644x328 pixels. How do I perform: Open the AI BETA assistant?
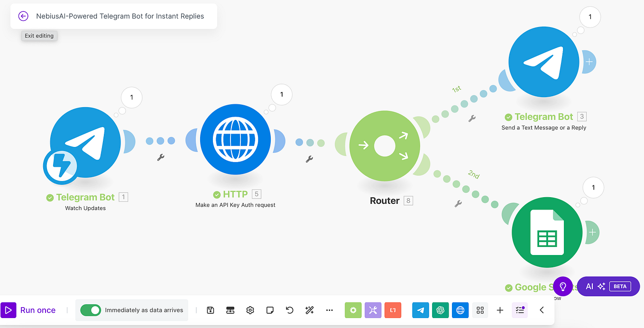(608, 286)
